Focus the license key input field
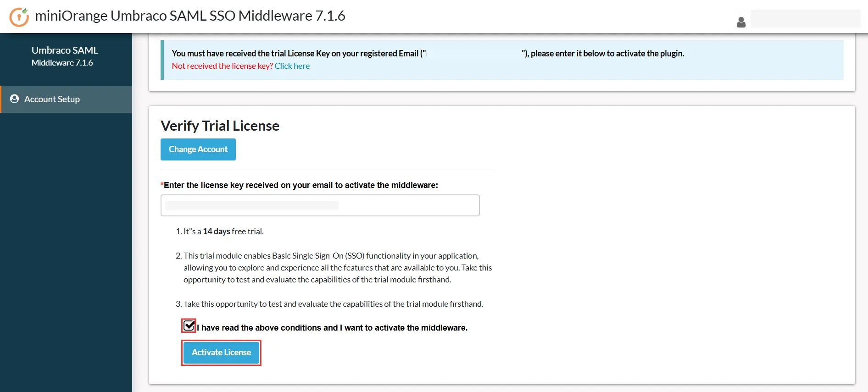This screenshot has height=392, width=868. click(x=320, y=205)
